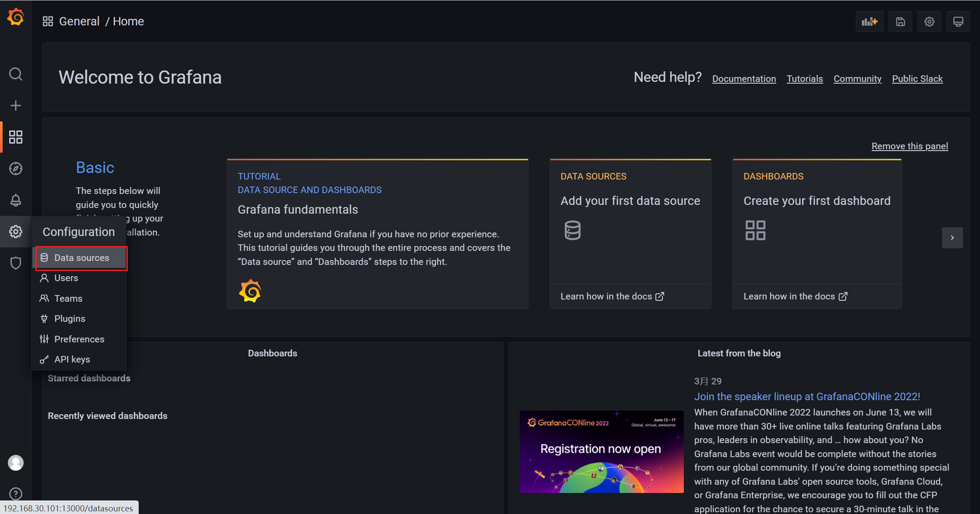Screen dimensions: 980x514
Task: Click the Welcome to Grafana heading
Action: (x=140, y=77)
